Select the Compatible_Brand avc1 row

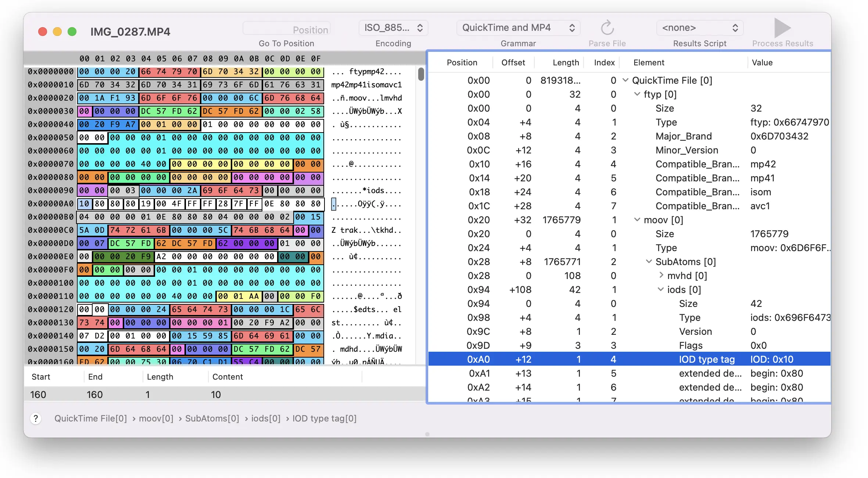629,206
